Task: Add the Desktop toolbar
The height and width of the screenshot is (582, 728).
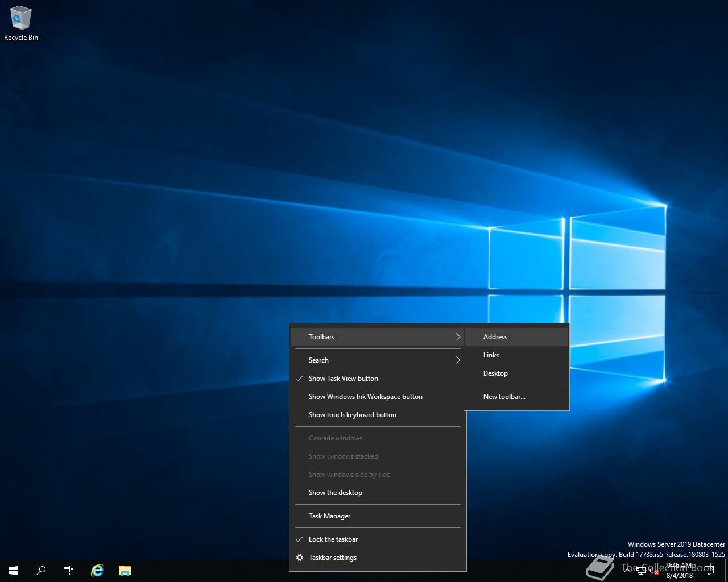Action: (516, 373)
